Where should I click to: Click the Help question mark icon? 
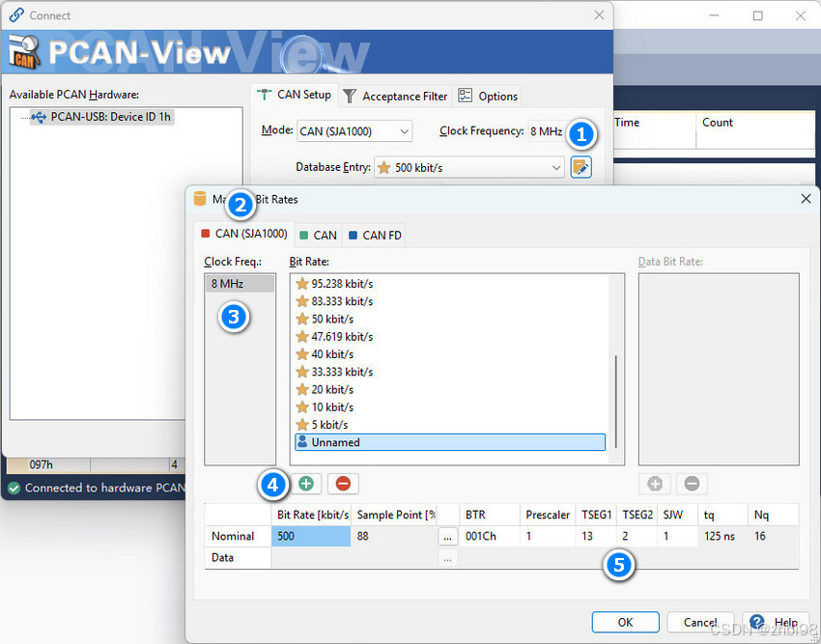[756, 622]
